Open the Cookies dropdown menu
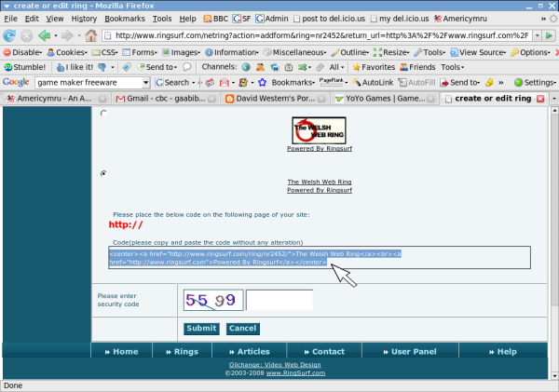Screen dimensions: 559x392 coord(67,52)
